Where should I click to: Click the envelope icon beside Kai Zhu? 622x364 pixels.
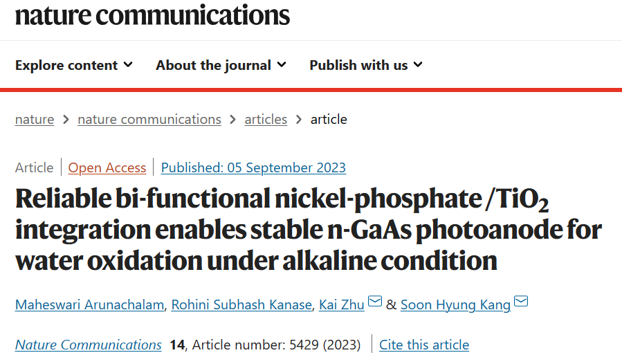tap(375, 301)
